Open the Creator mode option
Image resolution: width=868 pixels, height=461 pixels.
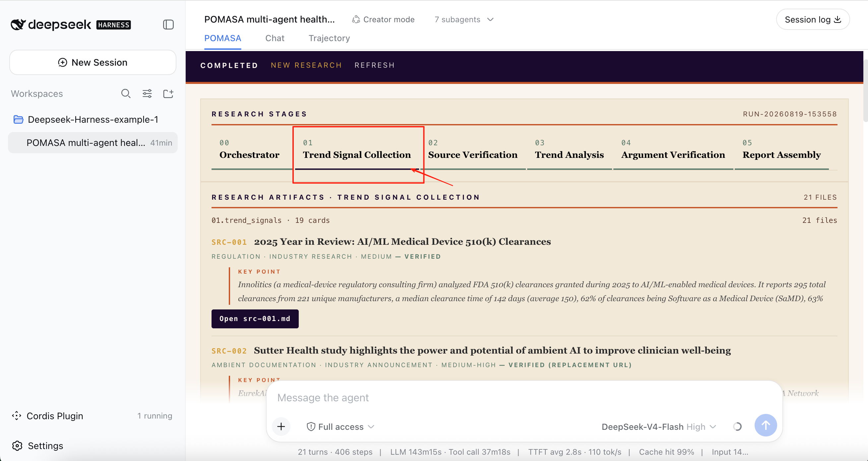click(383, 20)
